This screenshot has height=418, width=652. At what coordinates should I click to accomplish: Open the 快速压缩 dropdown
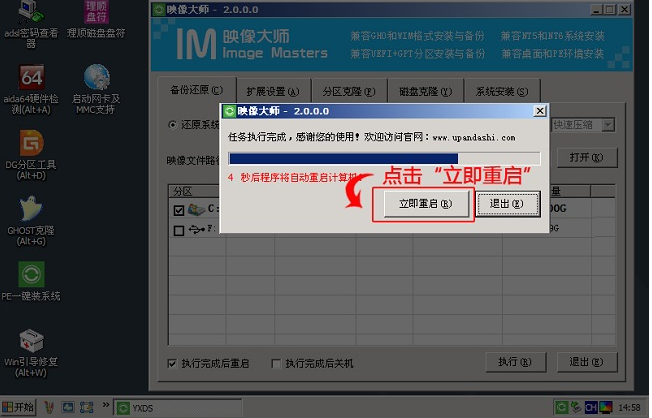click(608, 125)
